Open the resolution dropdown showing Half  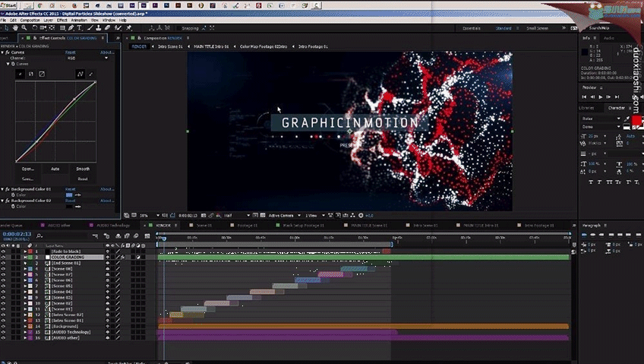click(x=237, y=215)
